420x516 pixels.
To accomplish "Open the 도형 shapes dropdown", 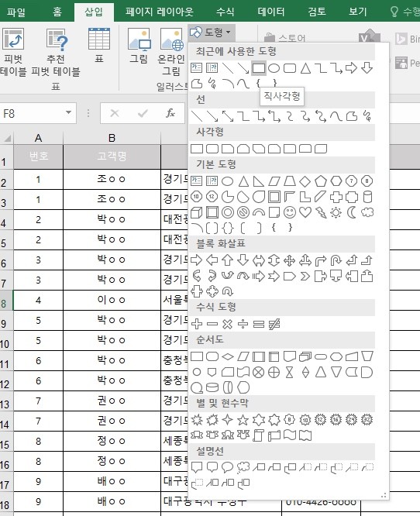I will [x=212, y=33].
